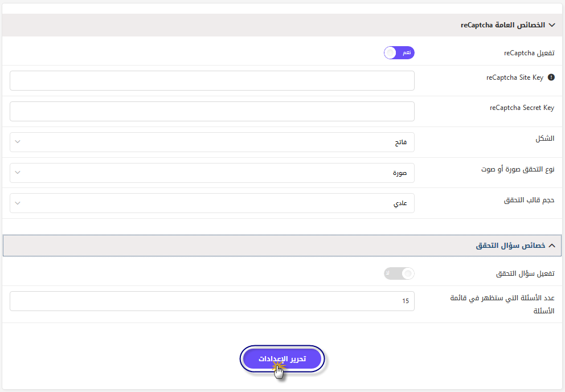Open the نوع التحقق dropdown showing صورة
565x392 pixels.
(x=212, y=173)
